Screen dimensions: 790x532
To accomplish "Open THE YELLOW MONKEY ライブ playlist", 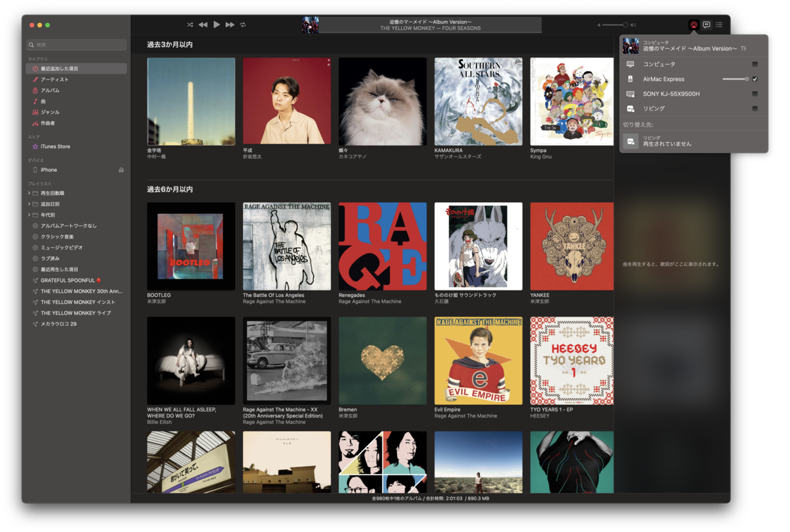I will (76, 313).
